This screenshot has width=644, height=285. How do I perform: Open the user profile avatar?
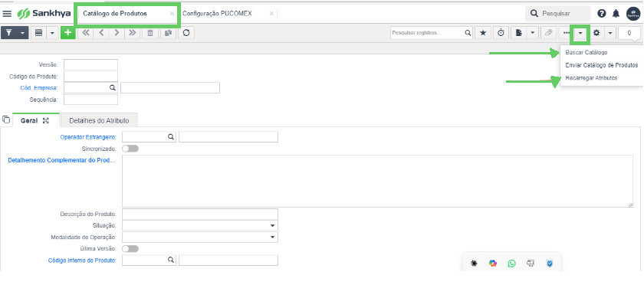(x=633, y=14)
